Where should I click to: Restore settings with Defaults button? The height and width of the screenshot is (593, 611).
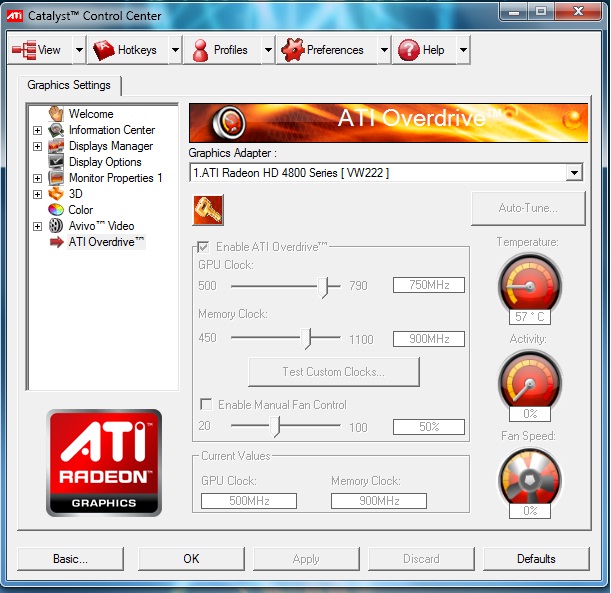(536, 559)
